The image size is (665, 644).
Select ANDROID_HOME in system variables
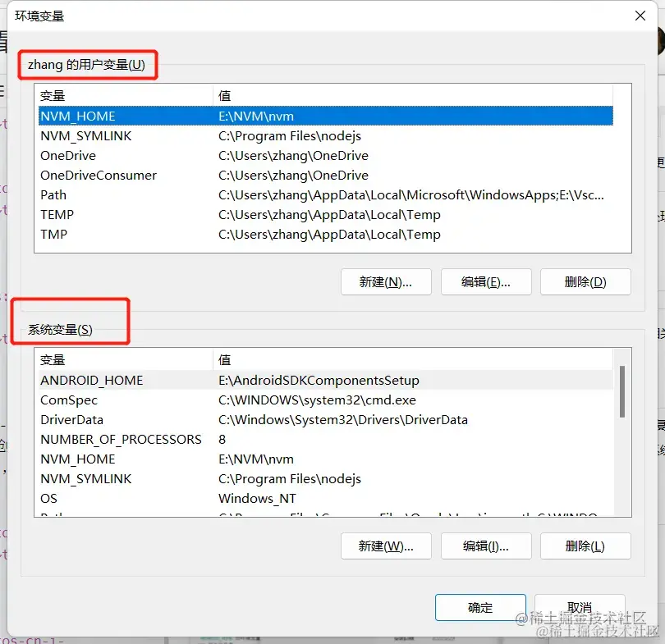(326, 380)
